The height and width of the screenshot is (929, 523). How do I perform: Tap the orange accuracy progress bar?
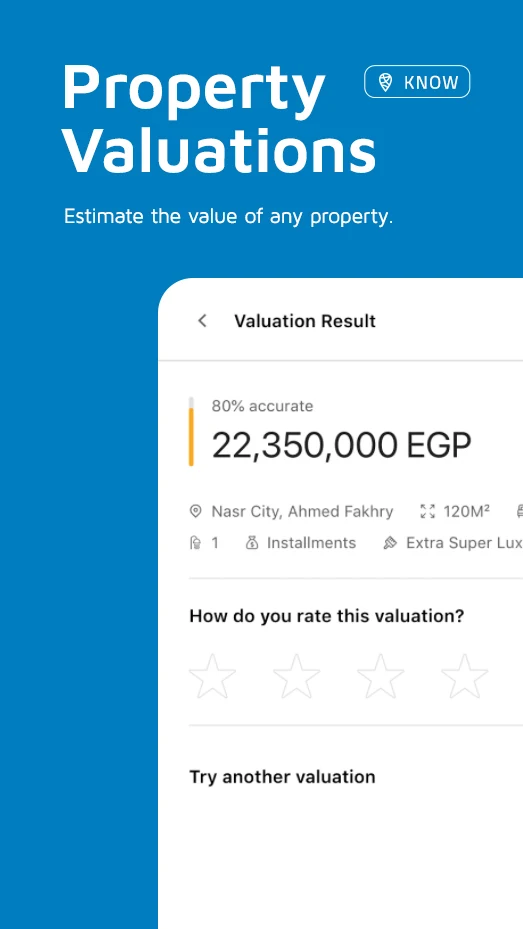coord(191,431)
